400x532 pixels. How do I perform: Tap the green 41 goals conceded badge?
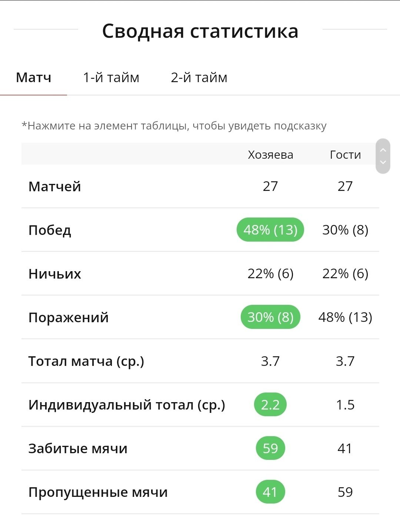[x=270, y=492]
